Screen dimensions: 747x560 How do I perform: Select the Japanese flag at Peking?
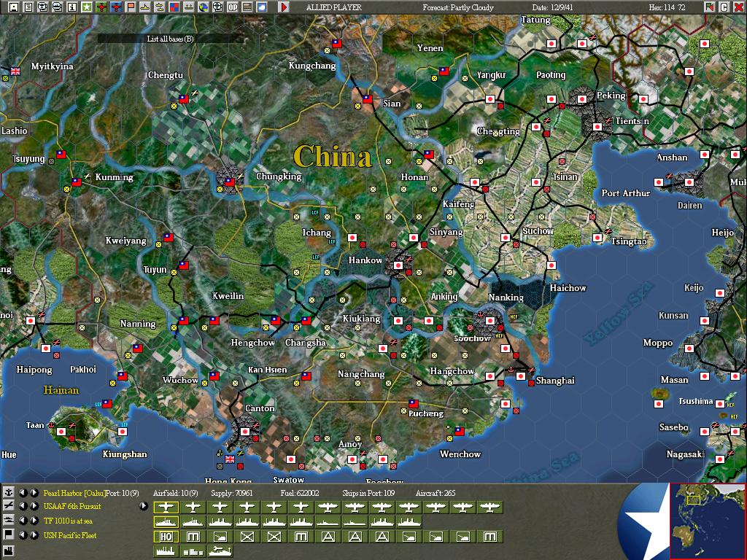point(581,99)
